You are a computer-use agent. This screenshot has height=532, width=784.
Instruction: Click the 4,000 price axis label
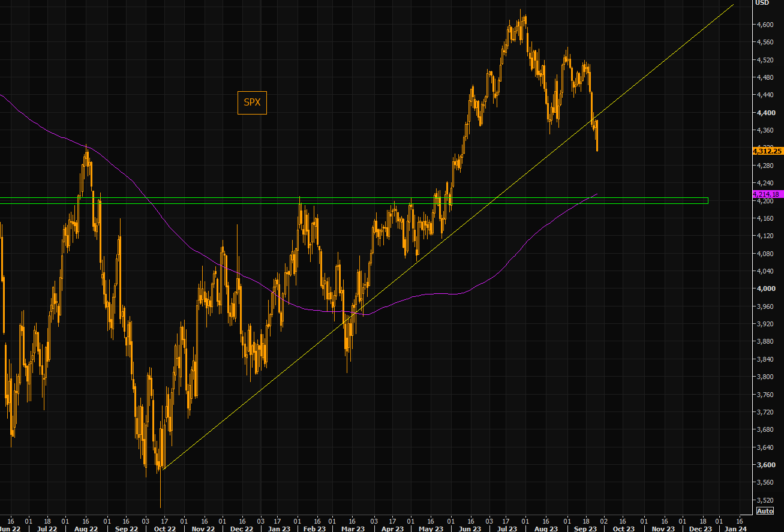(765, 288)
